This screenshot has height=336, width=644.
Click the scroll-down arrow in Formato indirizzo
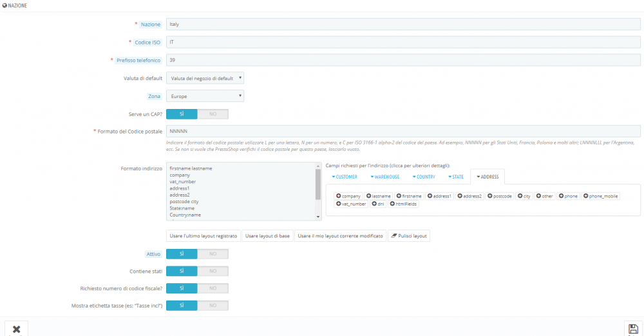[318, 217]
